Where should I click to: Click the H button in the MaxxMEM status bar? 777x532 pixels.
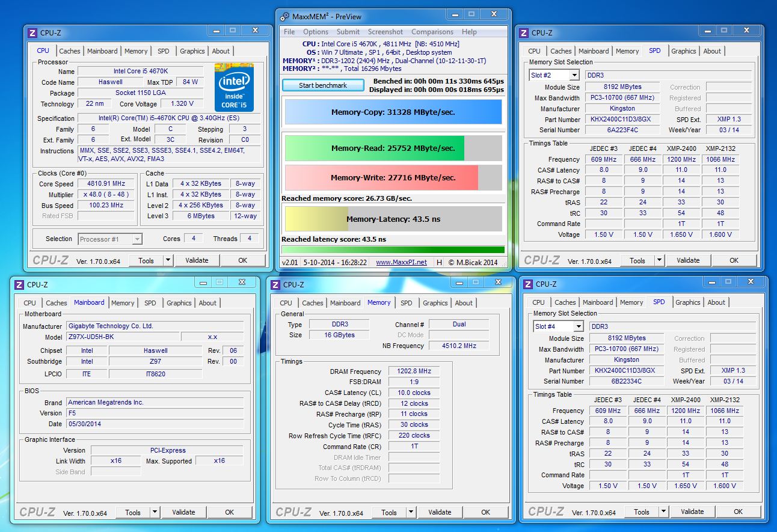point(439,262)
